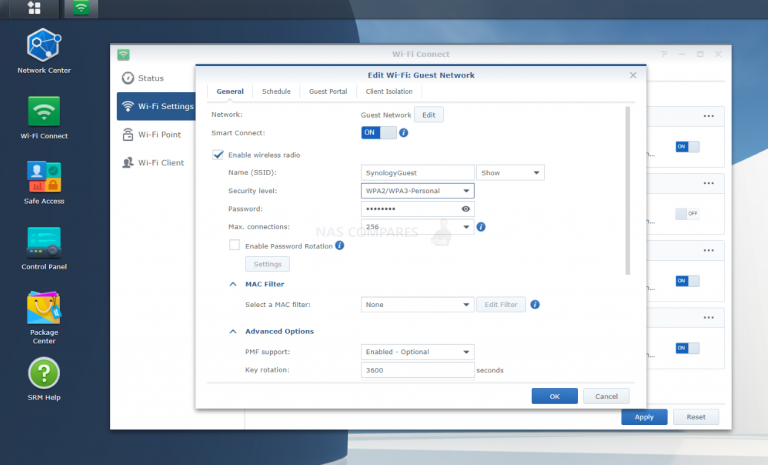Reveal the password with the eye icon
The image size is (768, 465).
click(466, 209)
